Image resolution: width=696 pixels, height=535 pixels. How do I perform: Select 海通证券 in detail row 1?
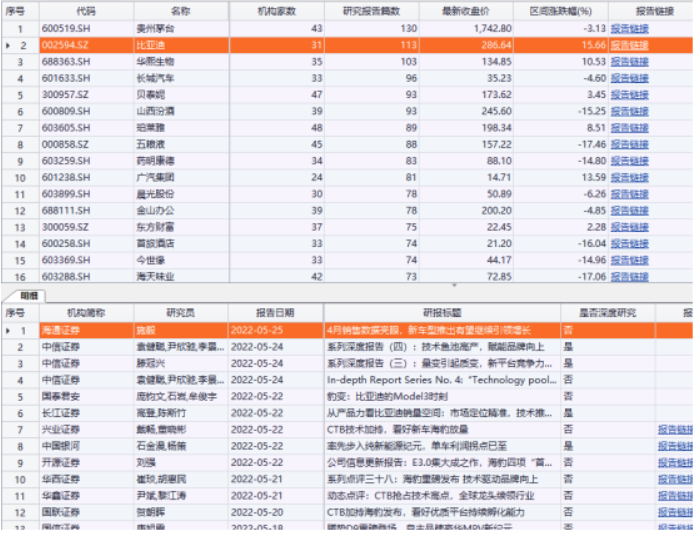(x=61, y=330)
